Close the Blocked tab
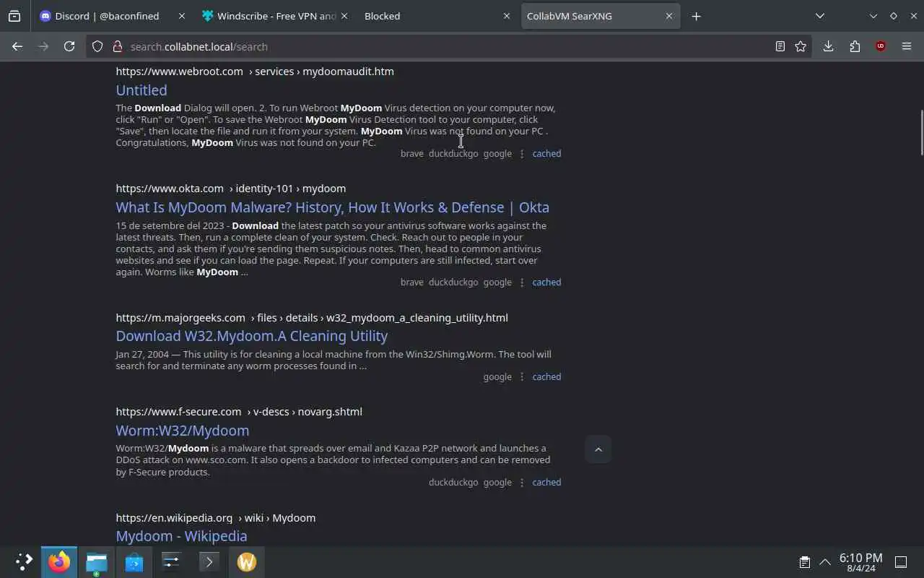 click(506, 16)
